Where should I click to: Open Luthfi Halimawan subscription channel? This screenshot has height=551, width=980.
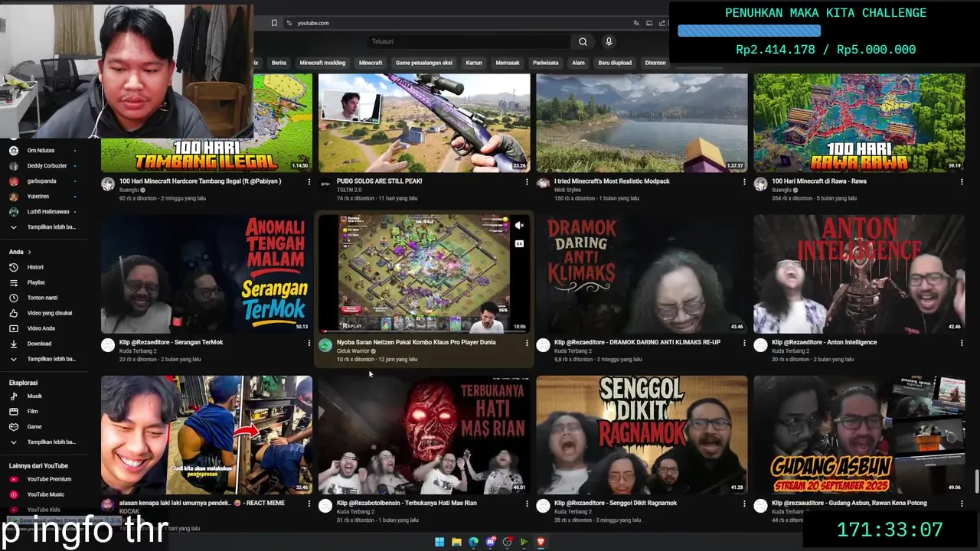click(47, 212)
